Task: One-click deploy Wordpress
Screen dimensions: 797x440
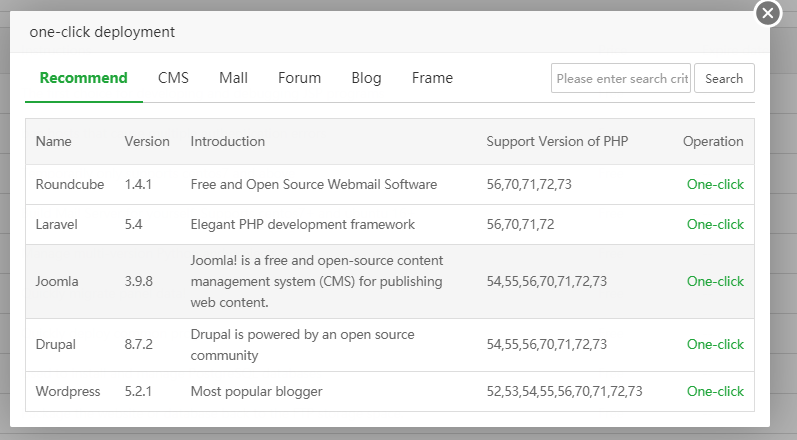Action: pos(715,392)
